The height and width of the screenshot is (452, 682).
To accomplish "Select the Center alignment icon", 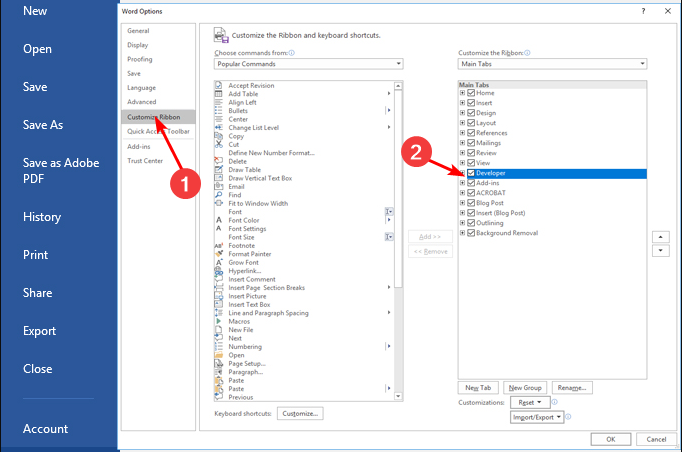I will [x=219, y=119].
